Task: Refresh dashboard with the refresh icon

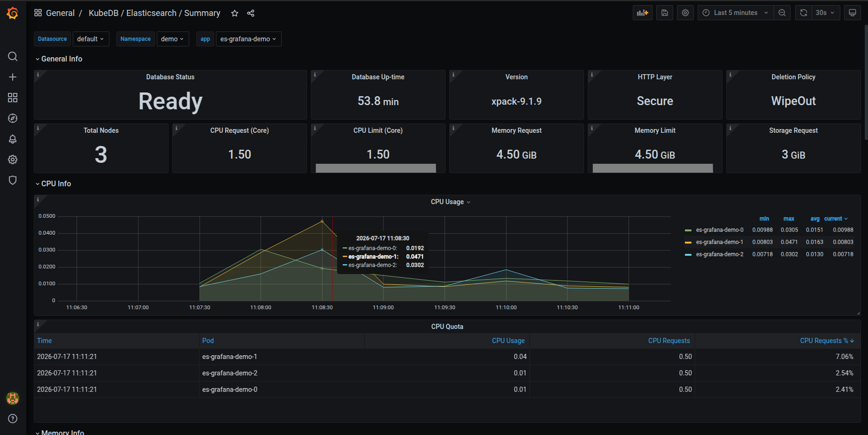Action: (804, 13)
